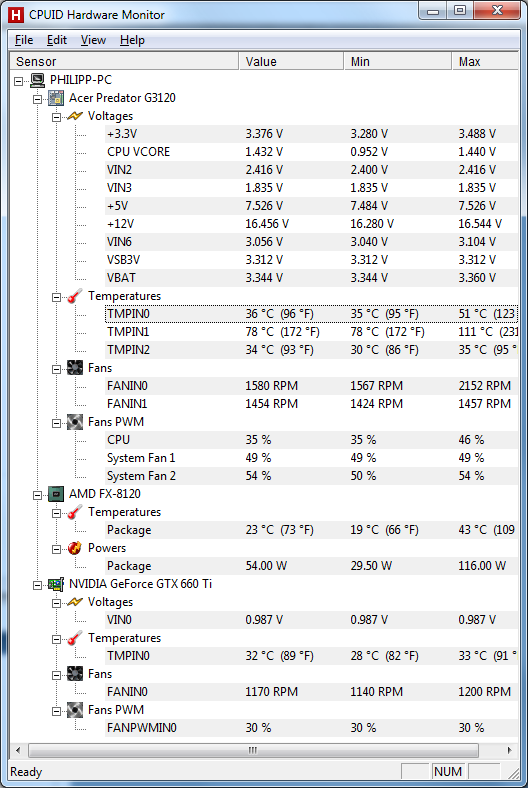Click the PHILIPP-PC computer icon
This screenshot has height=788, width=528.
pos(37,80)
